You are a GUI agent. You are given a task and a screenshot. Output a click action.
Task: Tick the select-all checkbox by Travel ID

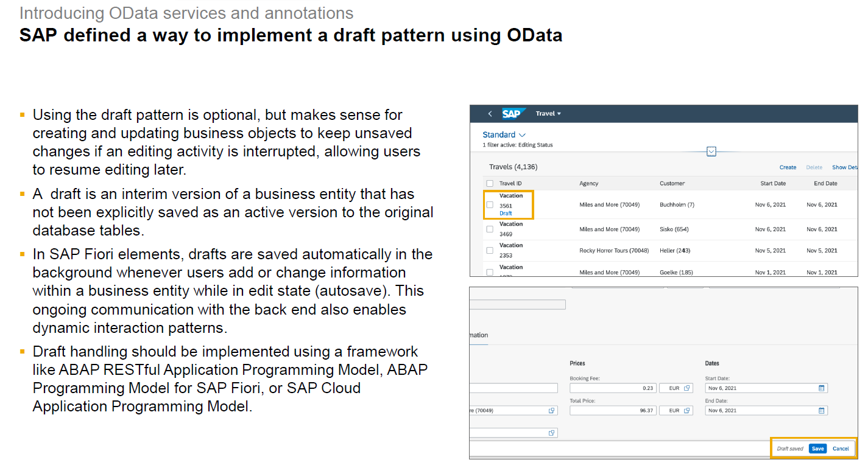(x=490, y=183)
